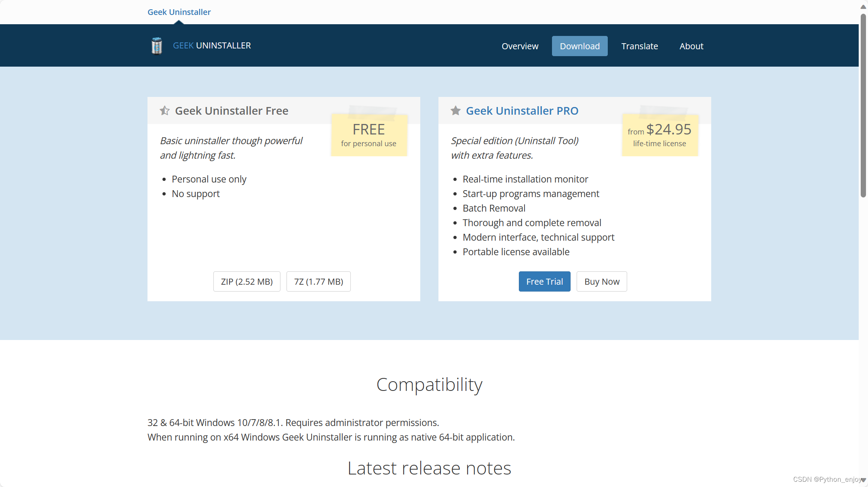Click the Geek Uninstaller logo icon
This screenshot has height=487, width=868.
[x=158, y=45]
